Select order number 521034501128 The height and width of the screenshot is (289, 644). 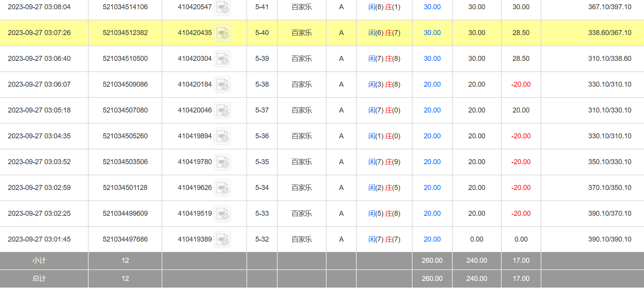click(x=125, y=188)
